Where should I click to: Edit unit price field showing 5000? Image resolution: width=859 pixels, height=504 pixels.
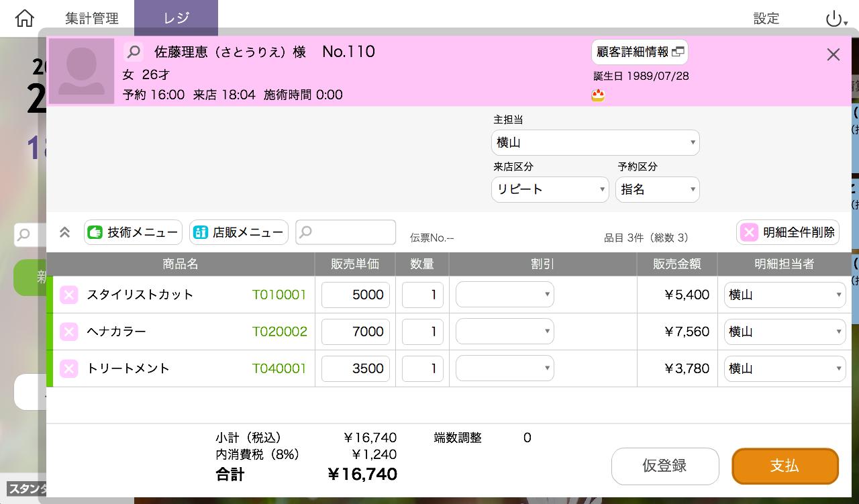pyautogui.click(x=356, y=295)
